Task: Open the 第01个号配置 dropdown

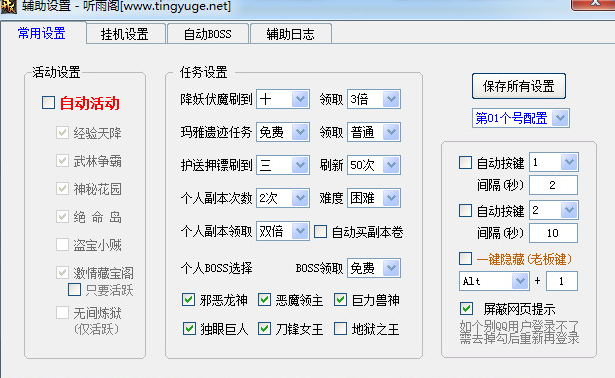Action: tap(520, 118)
